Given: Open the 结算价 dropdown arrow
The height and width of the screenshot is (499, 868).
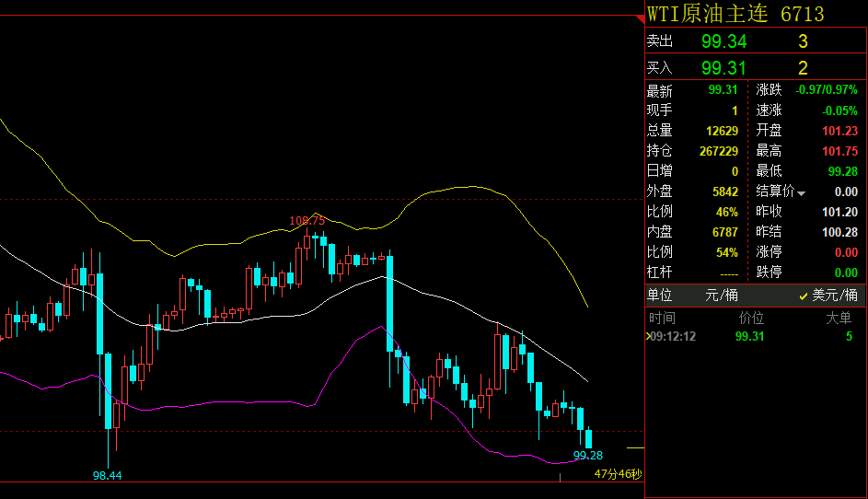Looking at the screenshot, I should [801, 193].
